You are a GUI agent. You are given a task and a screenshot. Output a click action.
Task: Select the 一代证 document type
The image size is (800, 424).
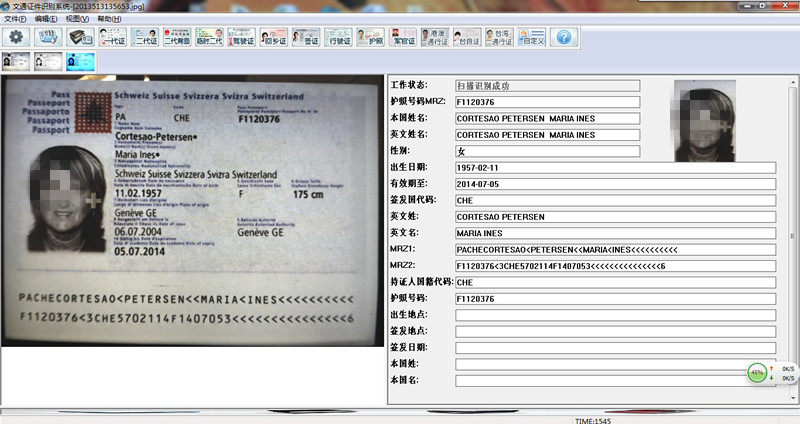point(113,37)
